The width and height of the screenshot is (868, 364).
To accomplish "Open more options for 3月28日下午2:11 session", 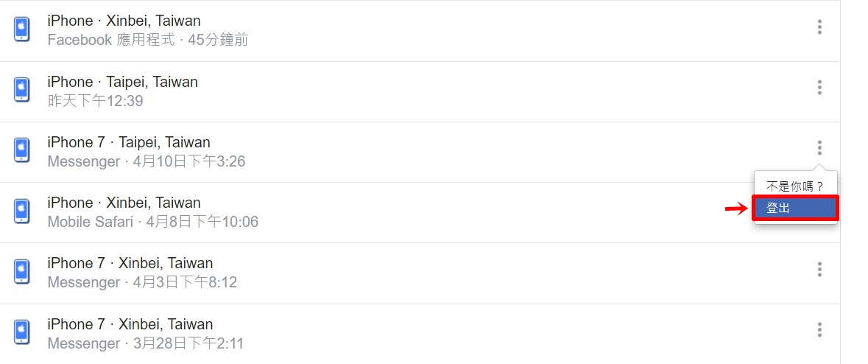I will pyautogui.click(x=819, y=330).
